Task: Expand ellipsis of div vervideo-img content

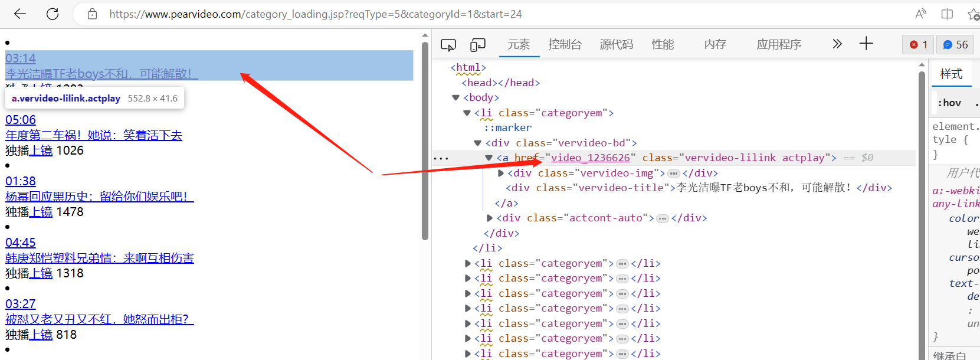Action: (674, 174)
